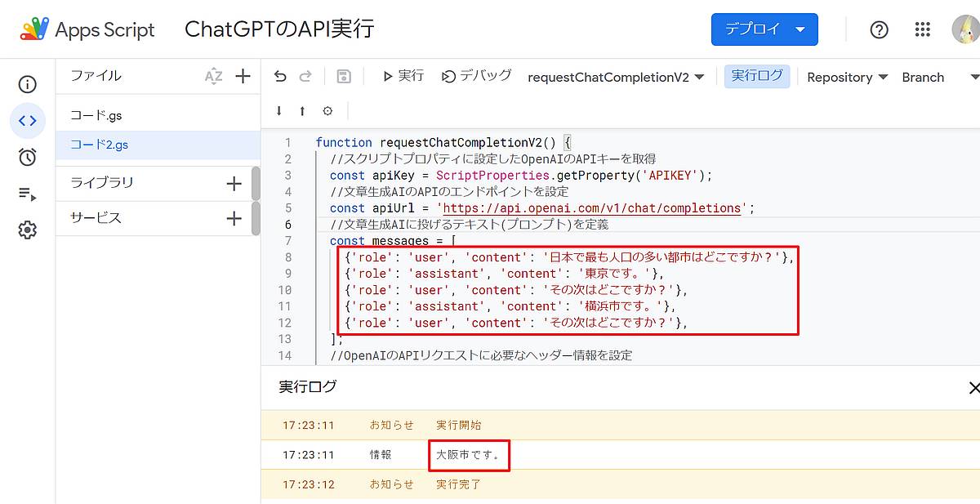980x504 pixels.
Task: Click function name requestChatCompletionV2 in line 1
Action: tap(460, 143)
